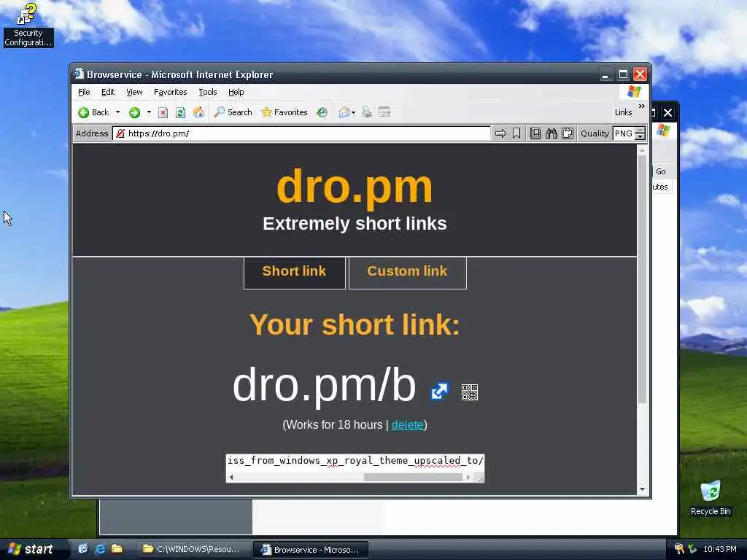The width and height of the screenshot is (747, 560).
Task: Click the page scroll down arrow
Action: 642,489
